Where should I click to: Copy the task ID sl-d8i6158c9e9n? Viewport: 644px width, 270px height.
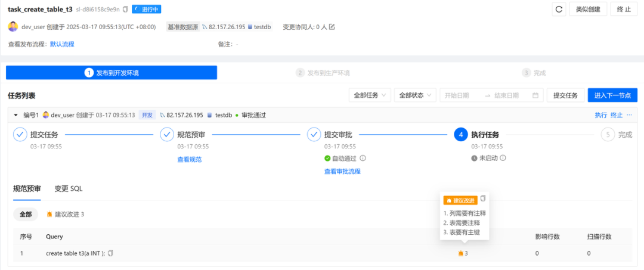(x=125, y=10)
